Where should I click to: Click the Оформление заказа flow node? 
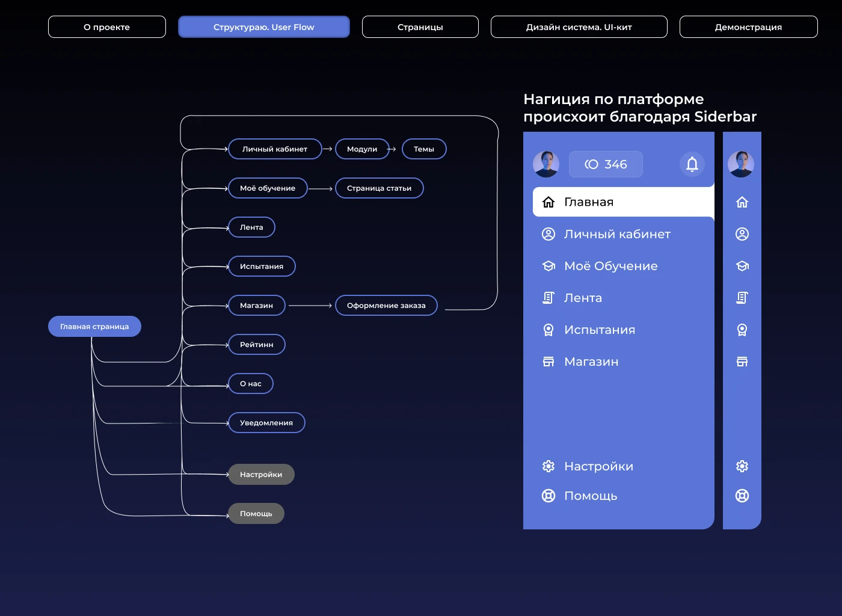tap(386, 305)
